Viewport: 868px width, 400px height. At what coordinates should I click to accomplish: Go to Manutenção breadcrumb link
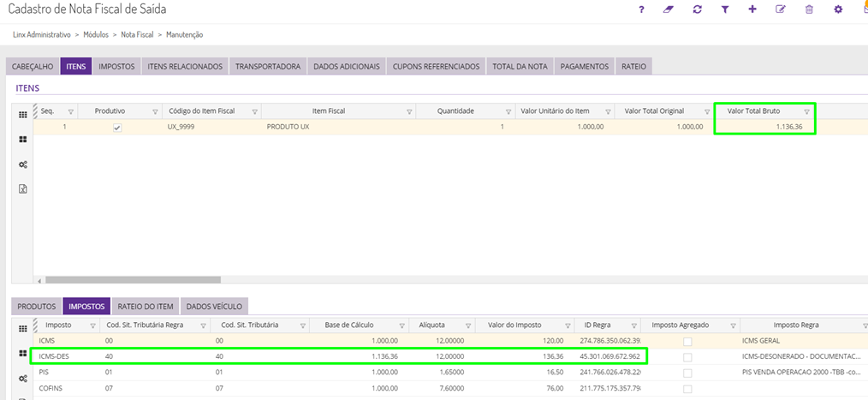click(184, 35)
